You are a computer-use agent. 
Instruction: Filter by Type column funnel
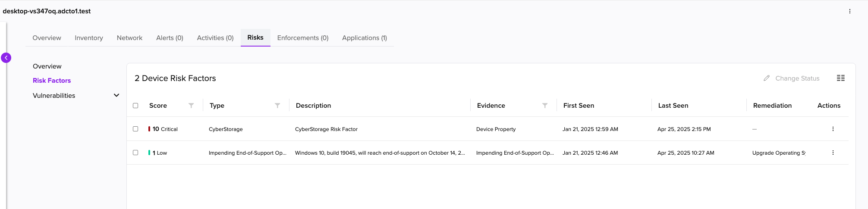point(277,106)
